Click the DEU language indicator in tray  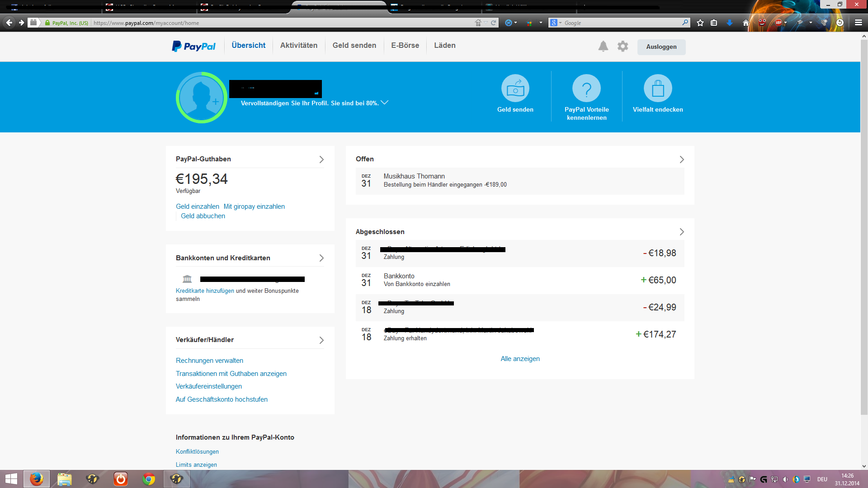point(822,479)
